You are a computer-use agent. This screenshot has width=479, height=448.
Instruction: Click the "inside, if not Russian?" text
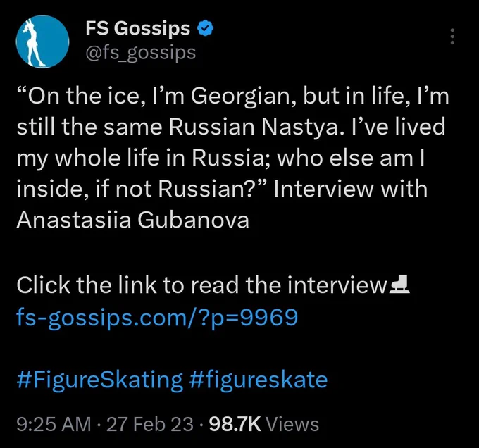click(142, 189)
